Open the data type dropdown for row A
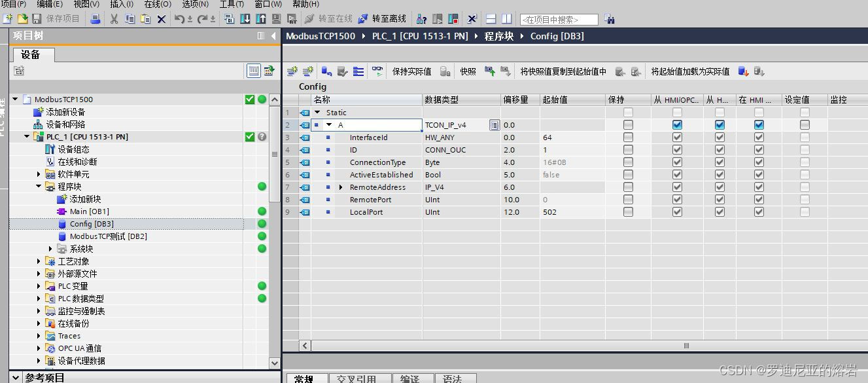Image resolution: width=868 pixels, height=383 pixels. (x=495, y=125)
